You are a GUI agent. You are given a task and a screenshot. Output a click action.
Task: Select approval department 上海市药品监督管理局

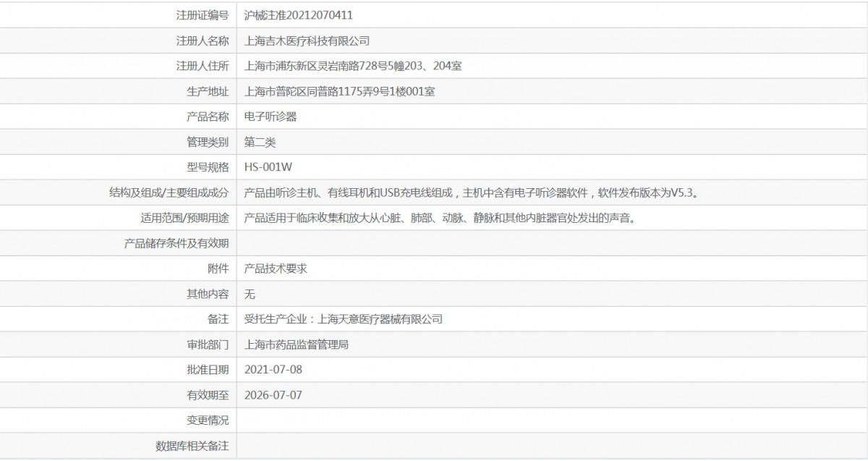point(297,344)
